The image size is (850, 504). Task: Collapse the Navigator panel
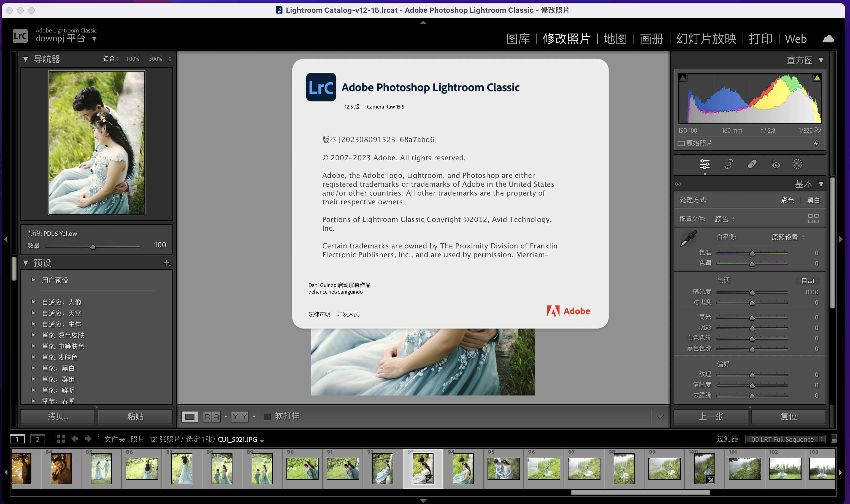point(25,59)
